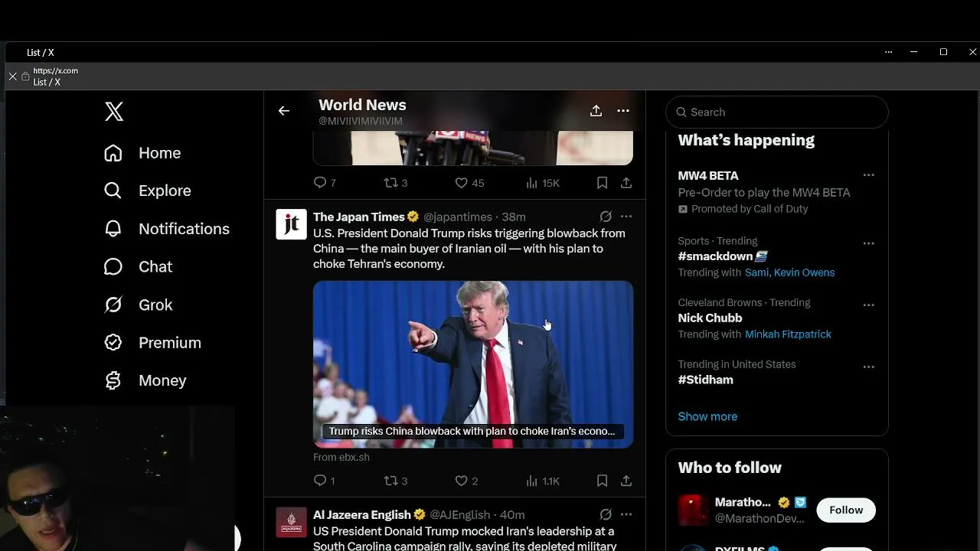Open the 38m timestamp of Japan Times post
The height and width of the screenshot is (551, 980).
[514, 217]
